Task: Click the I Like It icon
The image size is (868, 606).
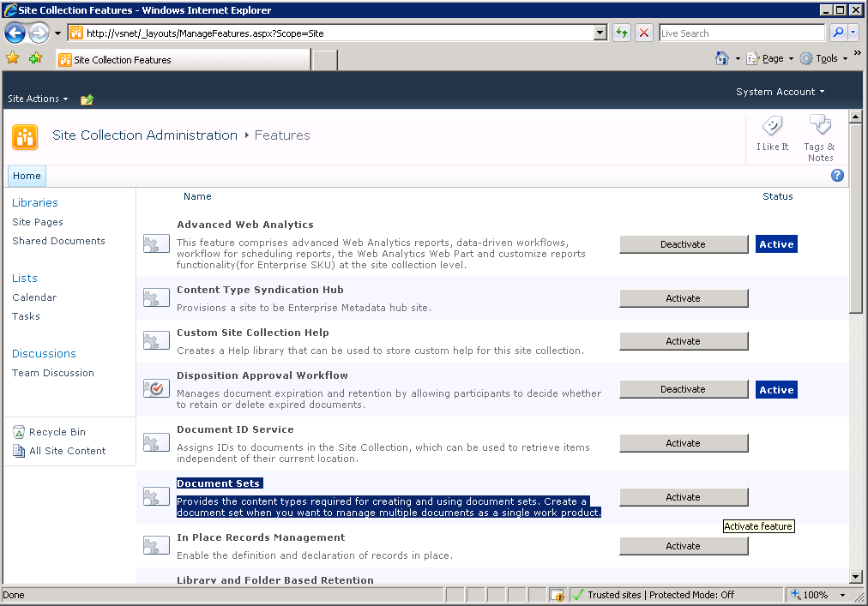Action: 772,129
